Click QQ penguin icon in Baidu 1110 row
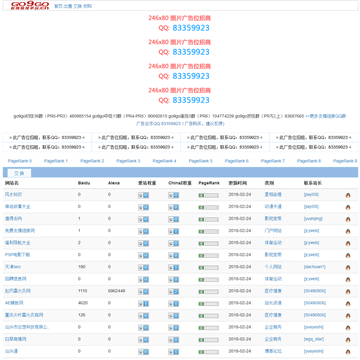 pyautogui.click(x=348, y=292)
